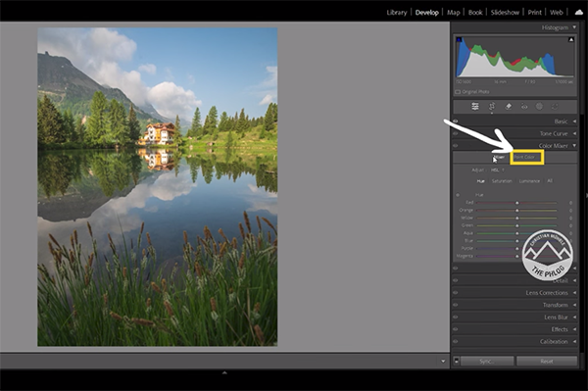Select the Crop overlay tool icon
The height and width of the screenshot is (391, 588).
[492, 107]
